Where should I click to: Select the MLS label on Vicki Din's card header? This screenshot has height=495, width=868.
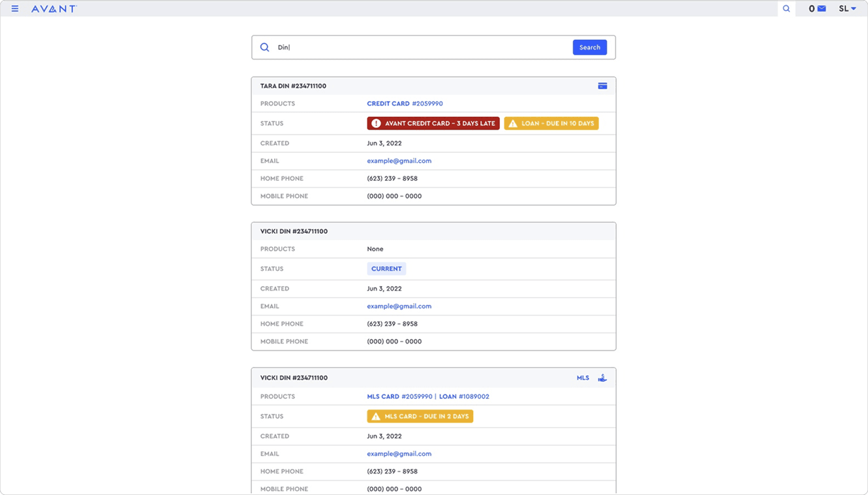click(x=583, y=377)
